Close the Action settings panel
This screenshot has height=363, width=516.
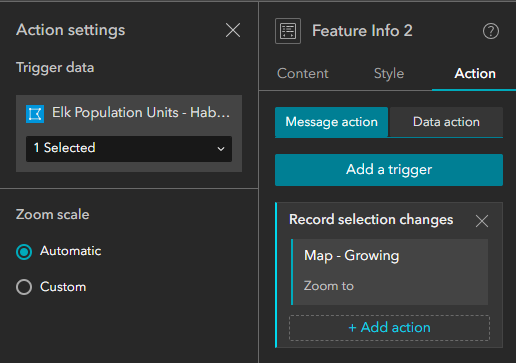(x=233, y=30)
